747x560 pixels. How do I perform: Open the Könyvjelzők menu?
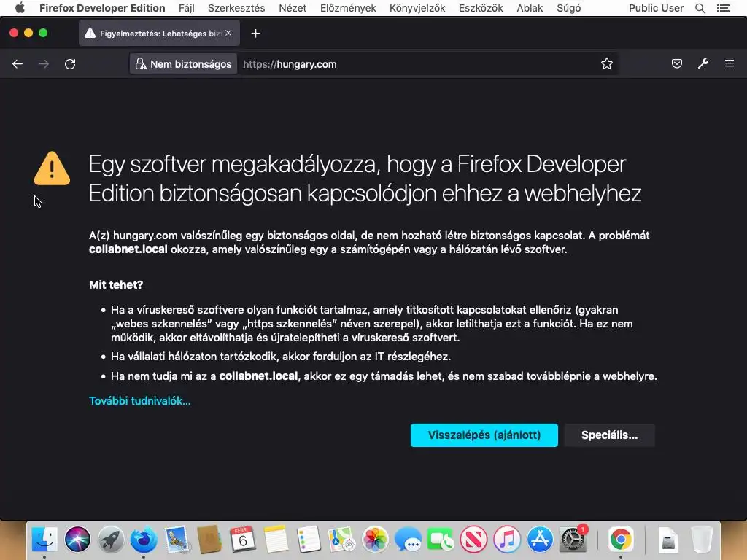click(x=417, y=8)
